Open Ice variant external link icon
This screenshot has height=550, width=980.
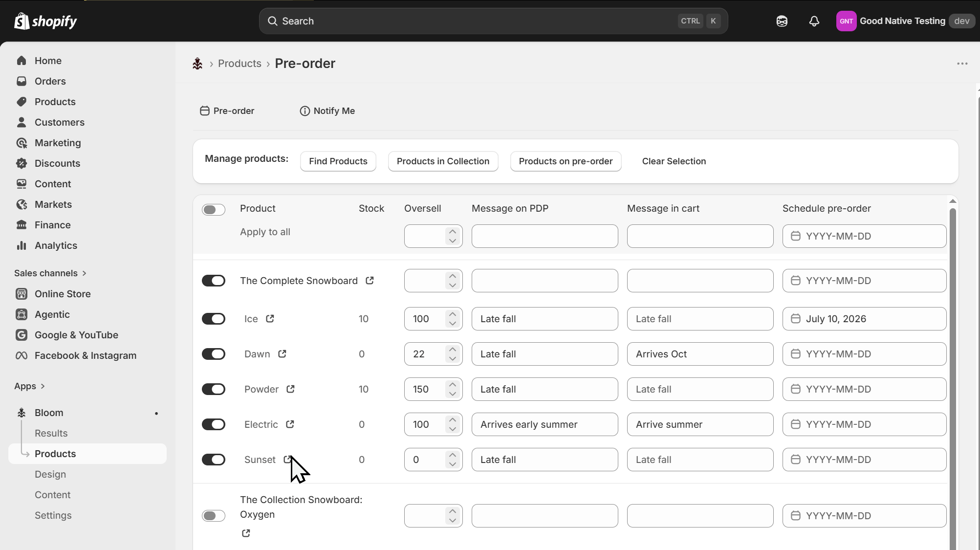point(270,319)
